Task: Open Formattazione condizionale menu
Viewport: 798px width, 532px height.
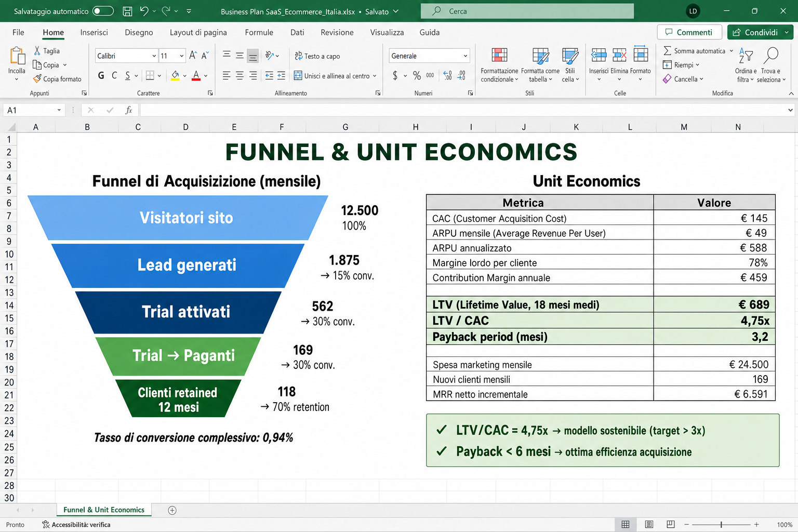Action: 499,64
